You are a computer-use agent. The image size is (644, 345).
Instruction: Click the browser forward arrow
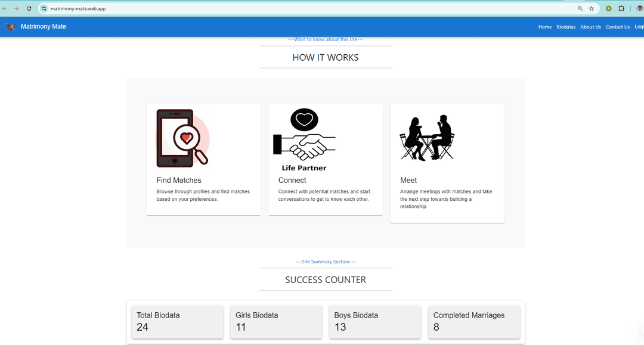point(17,8)
